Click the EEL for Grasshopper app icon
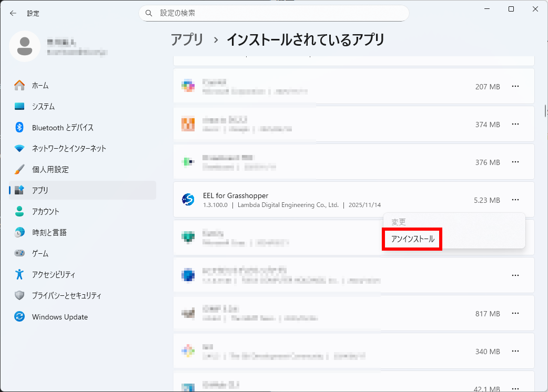 point(188,200)
